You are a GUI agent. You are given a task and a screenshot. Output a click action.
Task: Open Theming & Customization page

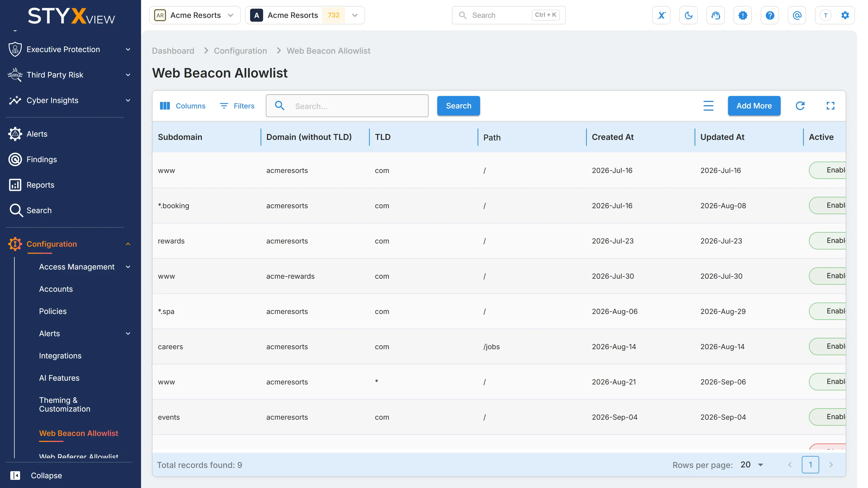point(65,404)
